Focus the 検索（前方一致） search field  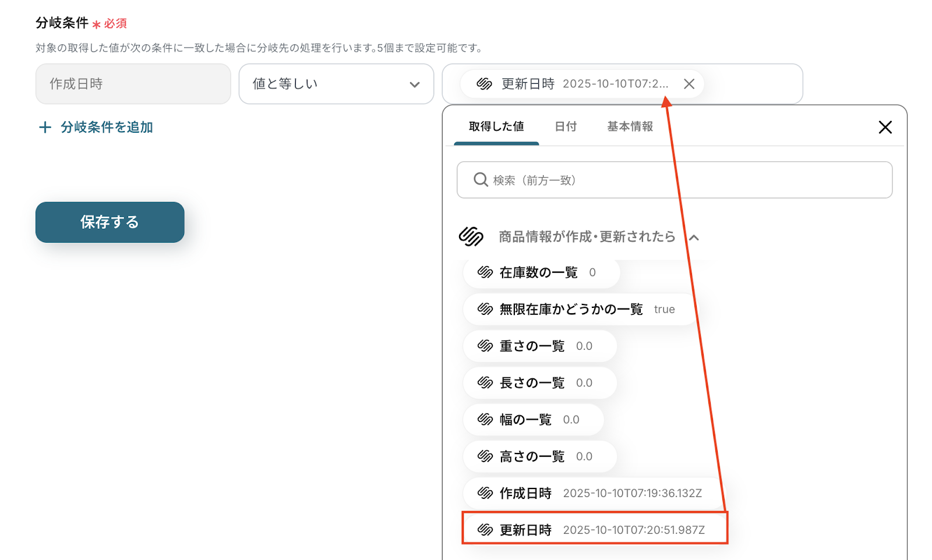click(675, 180)
